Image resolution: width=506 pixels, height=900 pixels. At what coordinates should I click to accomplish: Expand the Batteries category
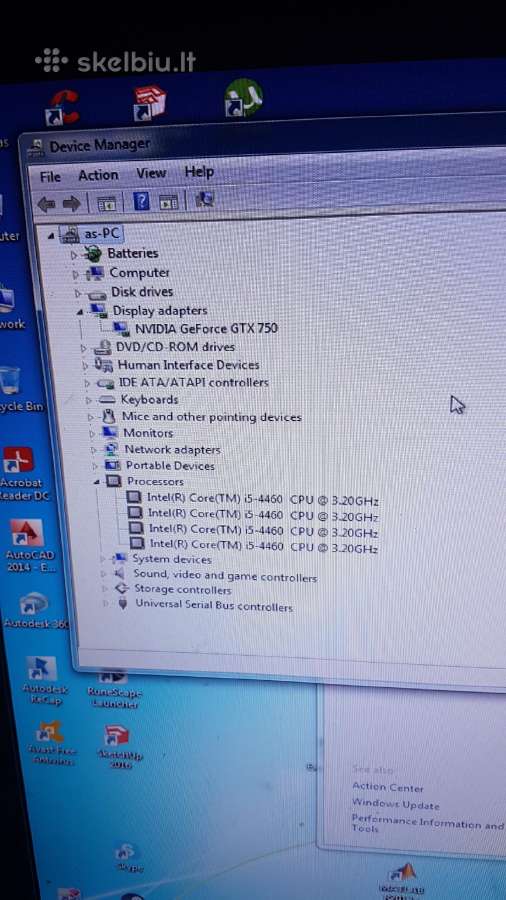tap(73, 255)
